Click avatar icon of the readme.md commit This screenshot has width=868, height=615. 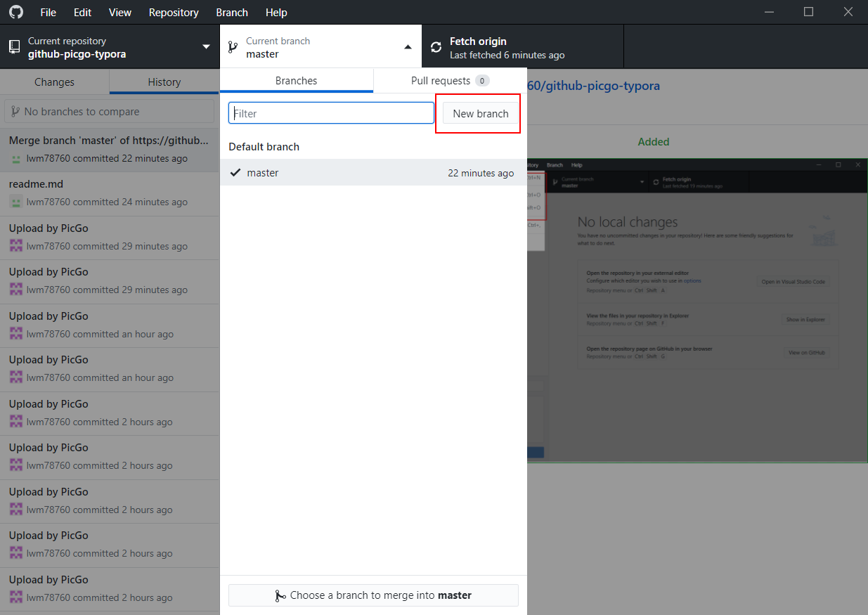pyautogui.click(x=16, y=202)
